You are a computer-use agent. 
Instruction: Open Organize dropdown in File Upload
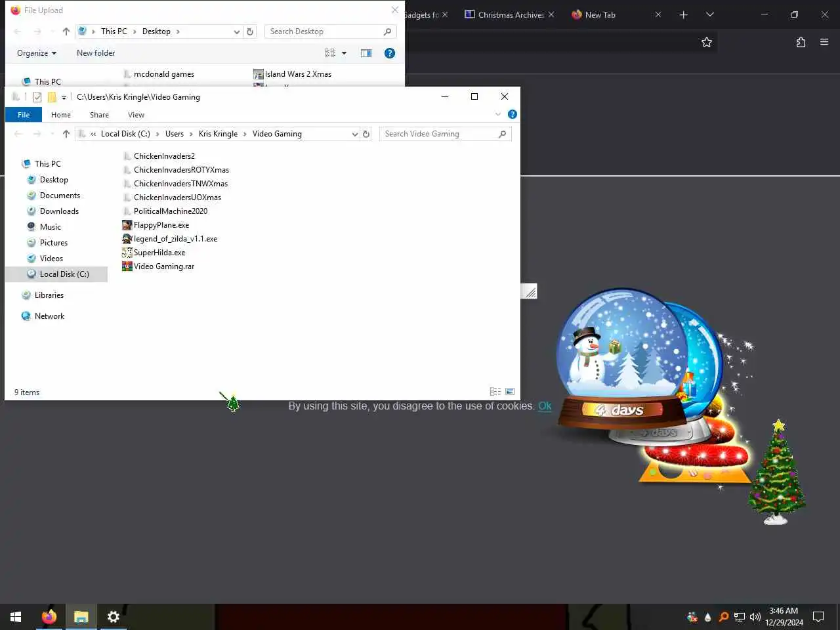(37, 53)
